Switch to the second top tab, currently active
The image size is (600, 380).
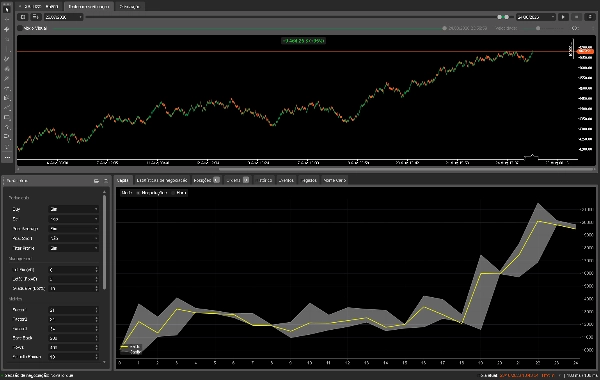88,7
